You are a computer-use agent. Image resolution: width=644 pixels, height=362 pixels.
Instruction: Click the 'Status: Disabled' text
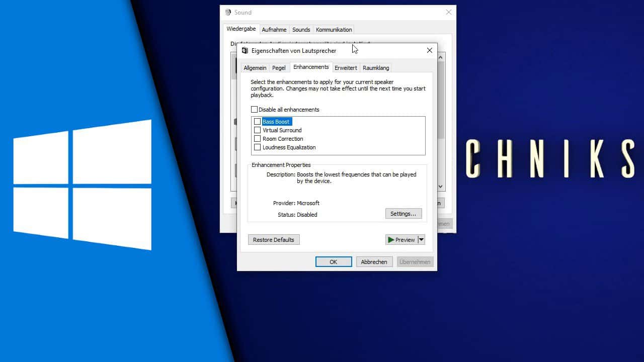point(297,215)
